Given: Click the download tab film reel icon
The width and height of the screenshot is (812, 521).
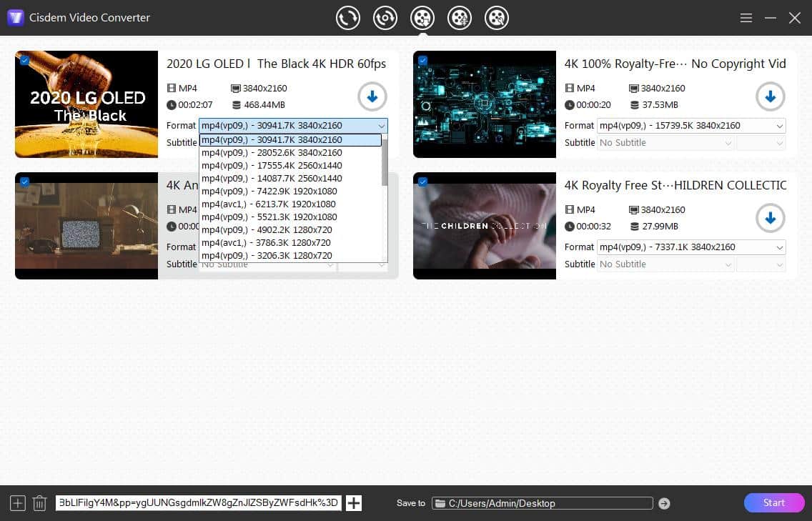Looking at the screenshot, I should coord(422,18).
